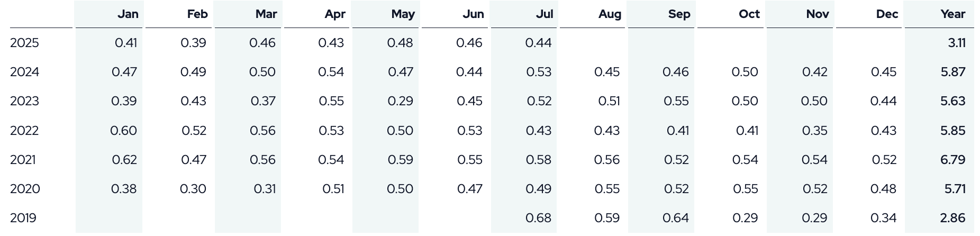The height and width of the screenshot is (236, 980).
Task: Select the 2025 yearly total 3.11
Action: click(957, 43)
